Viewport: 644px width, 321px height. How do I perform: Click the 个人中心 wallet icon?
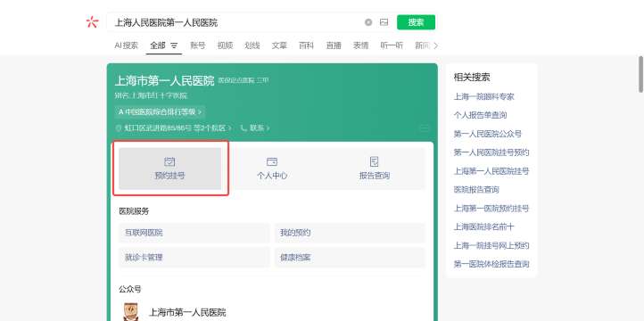tap(272, 161)
